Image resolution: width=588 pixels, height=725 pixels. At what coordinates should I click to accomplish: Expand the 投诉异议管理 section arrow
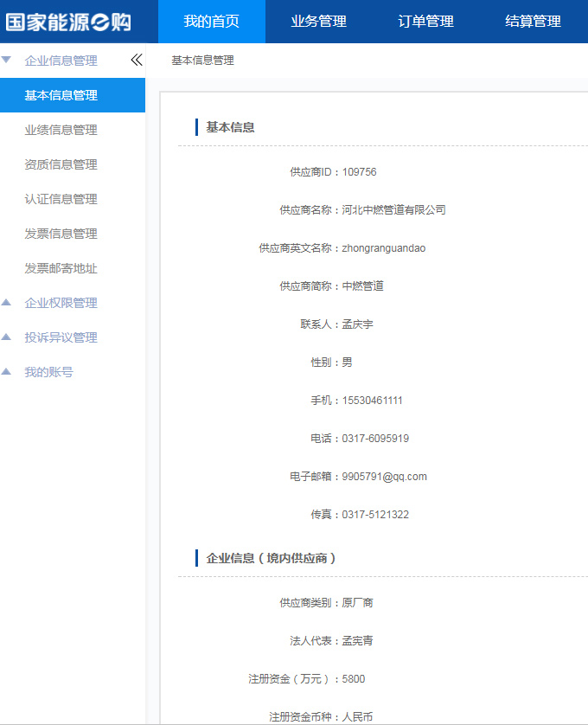(x=7, y=337)
